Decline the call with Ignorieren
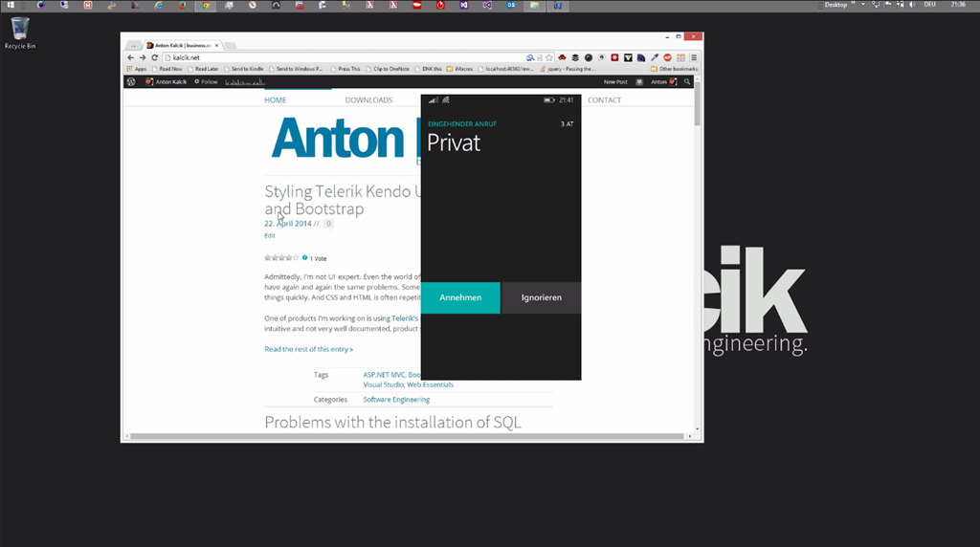Image resolution: width=980 pixels, height=547 pixels. point(542,297)
